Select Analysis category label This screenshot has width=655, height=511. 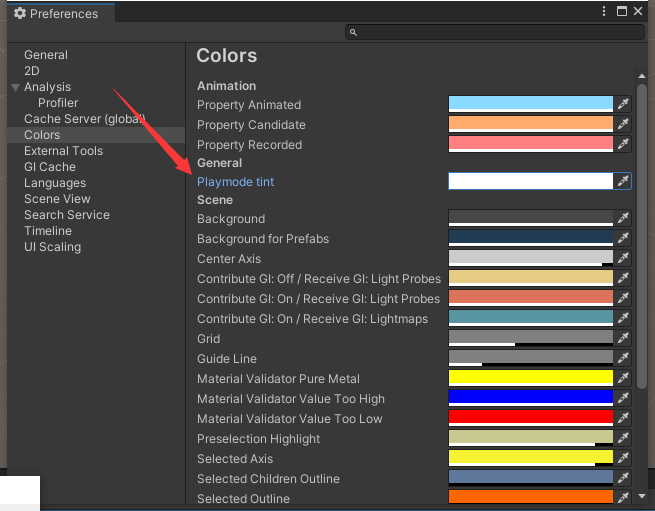[x=48, y=87]
